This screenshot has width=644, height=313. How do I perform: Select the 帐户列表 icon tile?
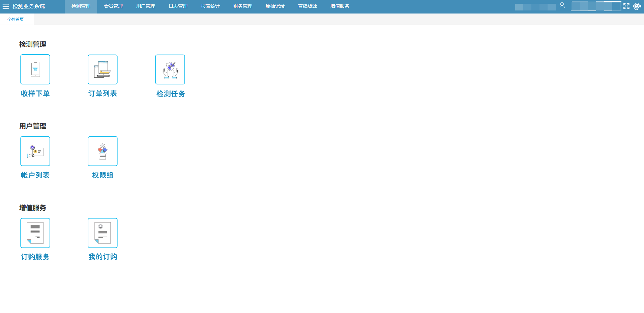[35, 151]
